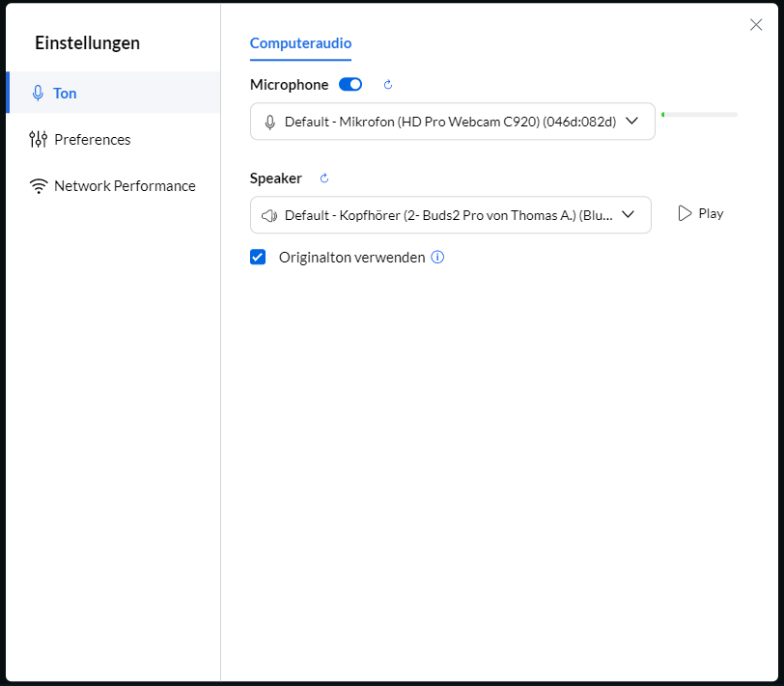Click the microphone input level bar
This screenshot has height=686, width=784.
click(x=699, y=115)
